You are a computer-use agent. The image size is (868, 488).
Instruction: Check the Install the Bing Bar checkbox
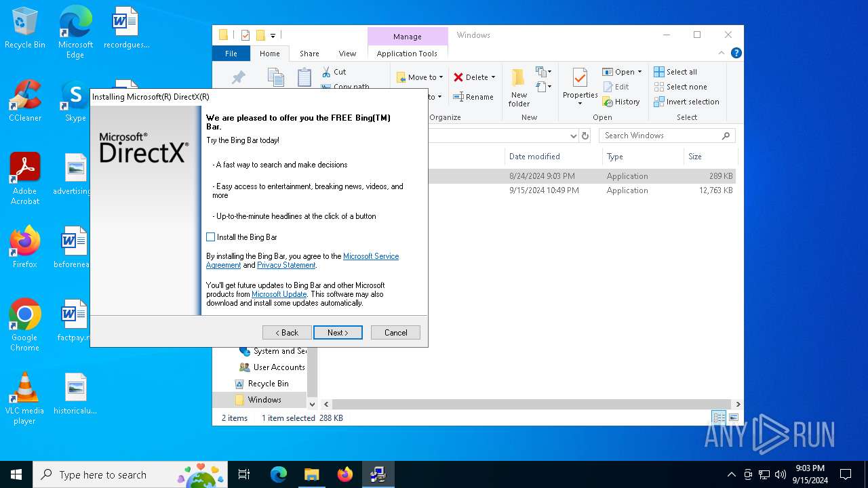click(x=210, y=237)
